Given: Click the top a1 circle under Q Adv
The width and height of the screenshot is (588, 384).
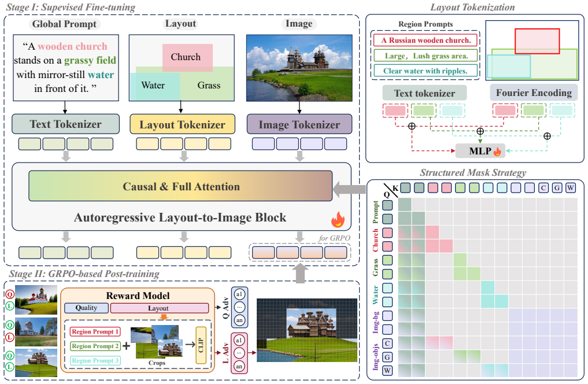Looking at the screenshot, I should [239, 294].
